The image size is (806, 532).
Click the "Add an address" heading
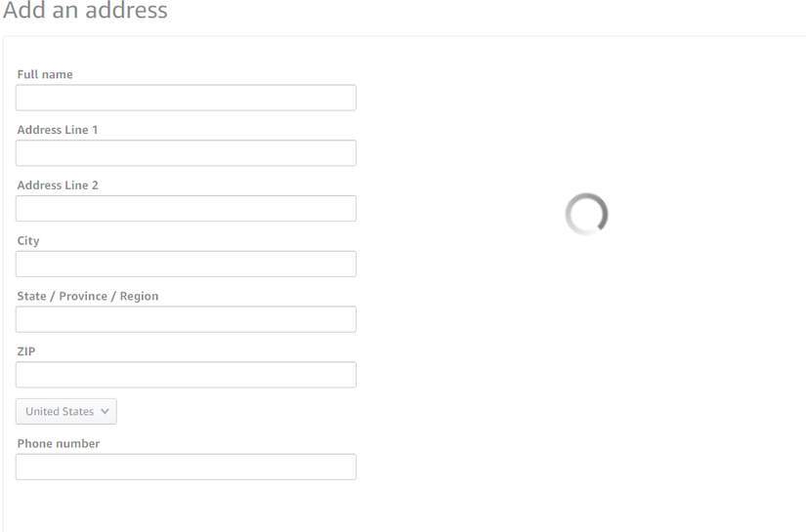point(85,12)
